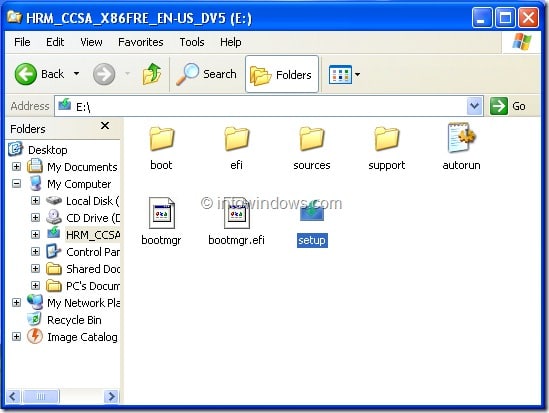549x413 pixels.
Task: Click the gray Forward arrow
Action: 104,74
